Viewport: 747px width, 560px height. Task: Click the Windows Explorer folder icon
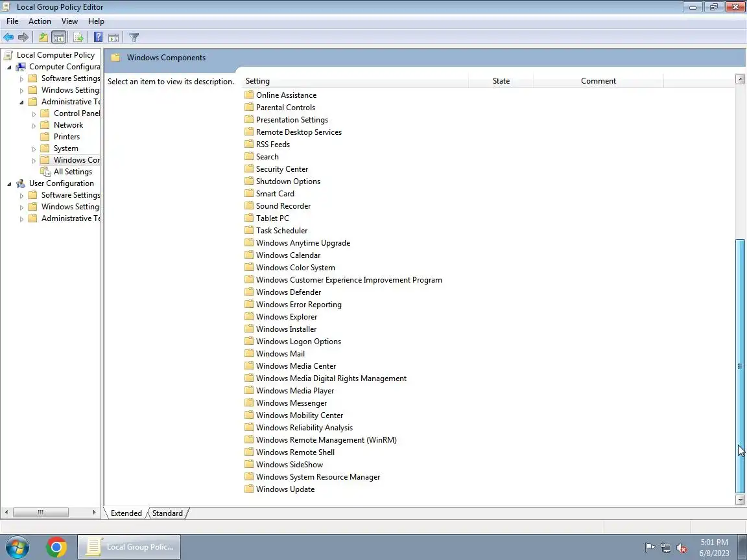pos(249,317)
